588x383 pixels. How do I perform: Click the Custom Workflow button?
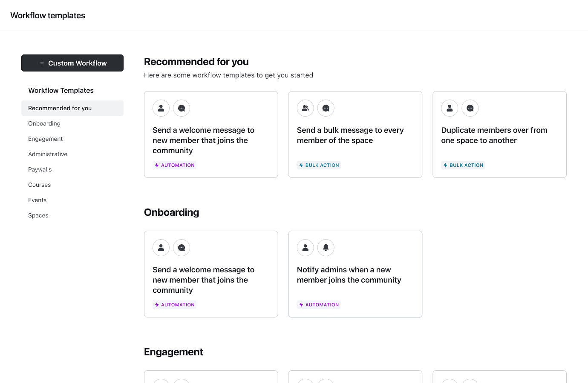tap(72, 63)
